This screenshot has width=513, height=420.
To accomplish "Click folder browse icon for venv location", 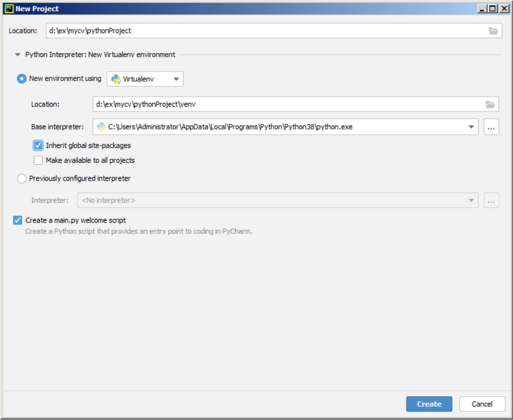I will pyautogui.click(x=490, y=105).
